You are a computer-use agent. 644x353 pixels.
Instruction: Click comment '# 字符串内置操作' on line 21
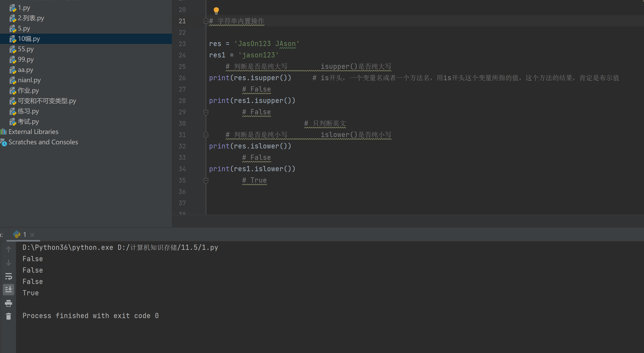(x=237, y=21)
